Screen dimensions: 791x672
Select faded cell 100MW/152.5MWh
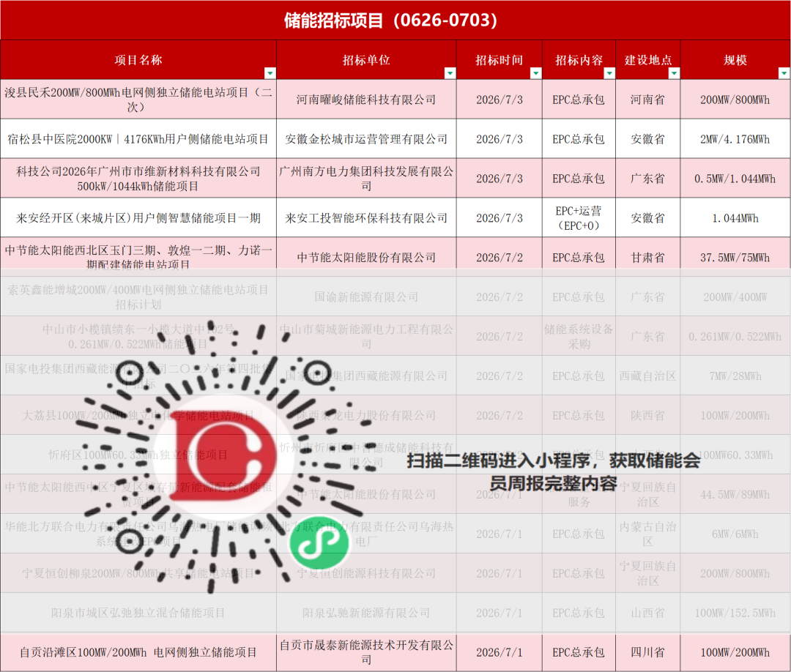pos(735,613)
